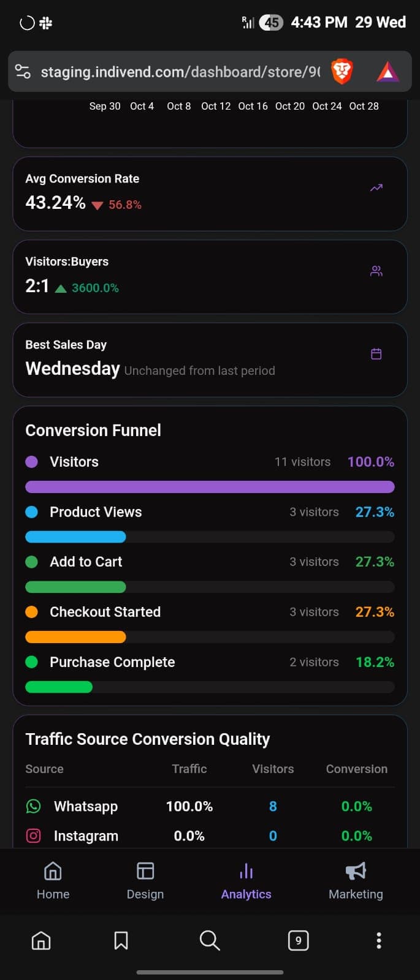Open the Marketing megaphone icon

pyautogui.click(x=356, y=871)
